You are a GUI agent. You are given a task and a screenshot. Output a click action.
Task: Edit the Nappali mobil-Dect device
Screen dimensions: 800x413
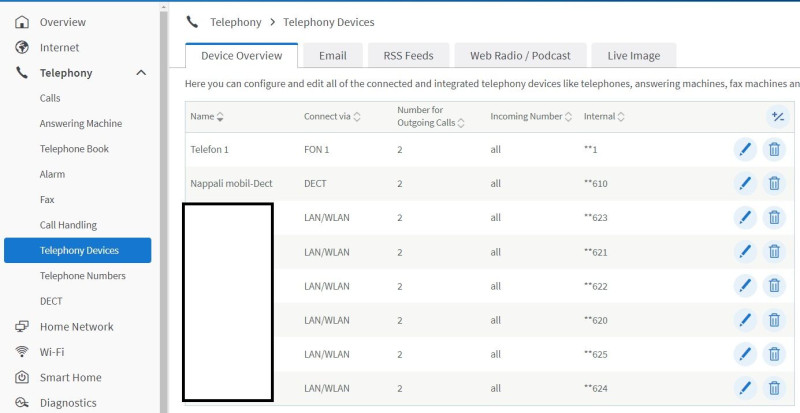(745, 183)
